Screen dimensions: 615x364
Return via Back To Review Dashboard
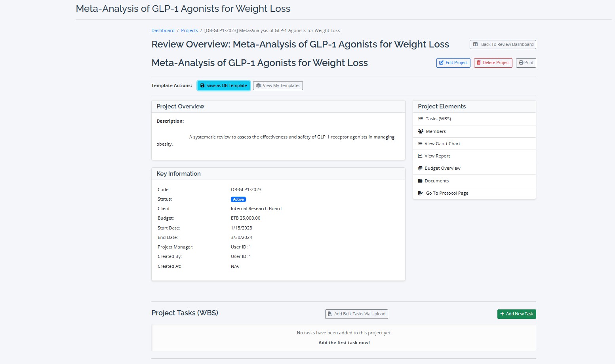[x=503, y=44]
